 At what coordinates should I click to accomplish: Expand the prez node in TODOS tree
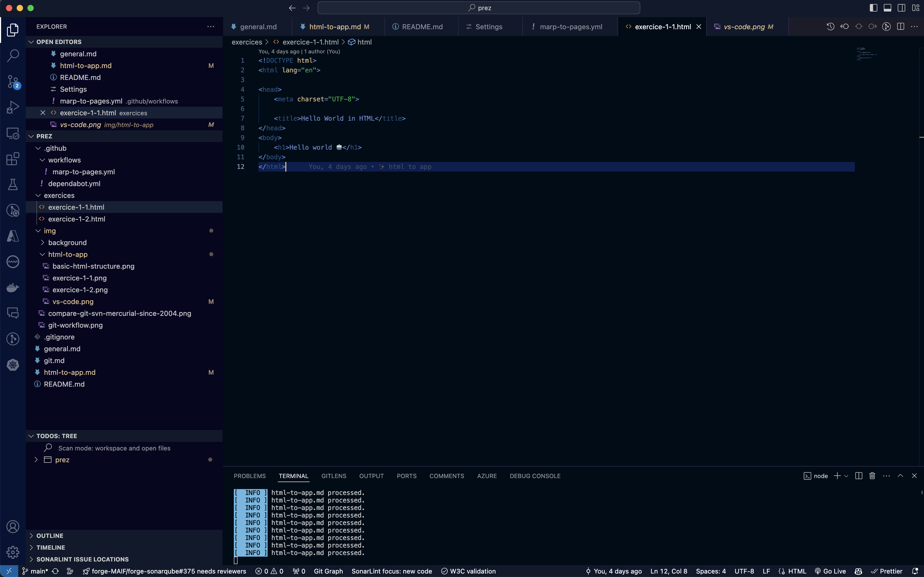36,460
